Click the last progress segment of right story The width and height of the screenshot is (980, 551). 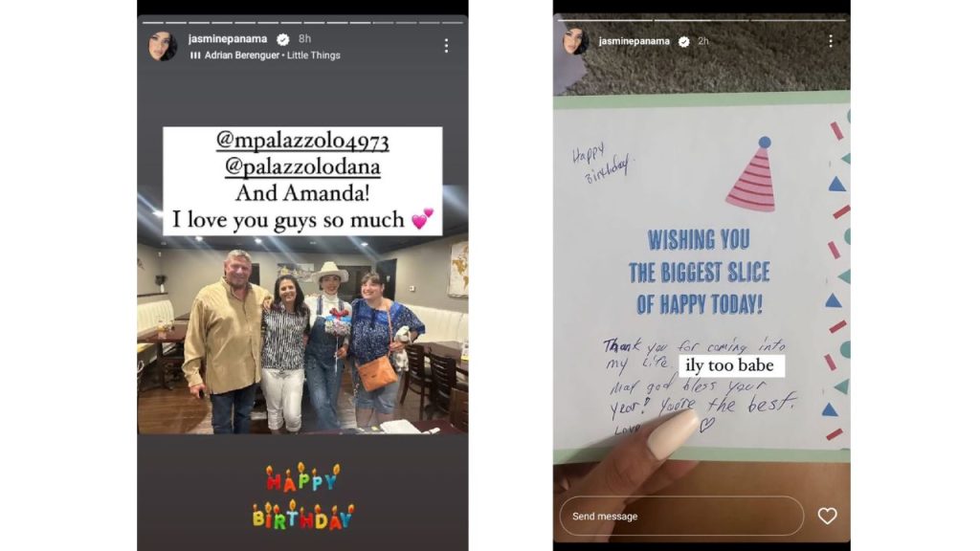coord(797,21)
